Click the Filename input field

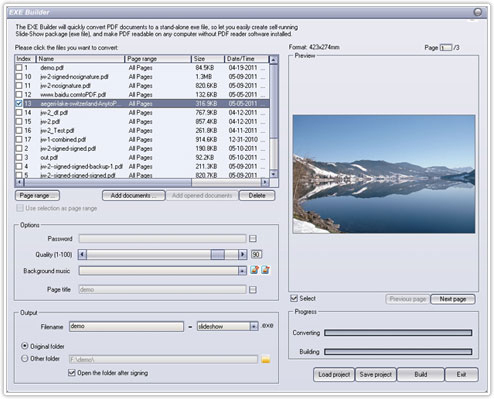coord(126,326)
